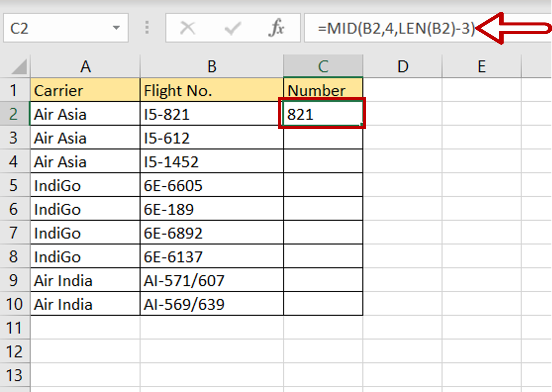Viewport: 552px width, 392px height.
Task: Select cell with I5-821
Action: pos(212,113)
